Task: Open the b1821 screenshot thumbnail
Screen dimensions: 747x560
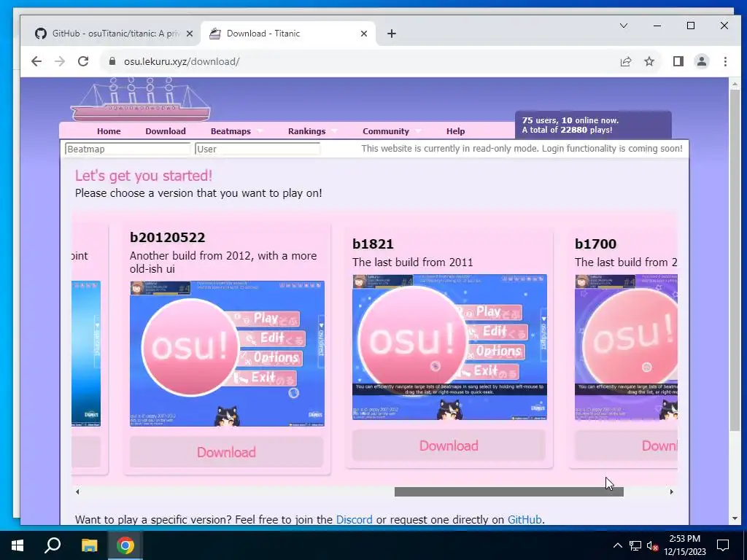Action: click(449, 347)
